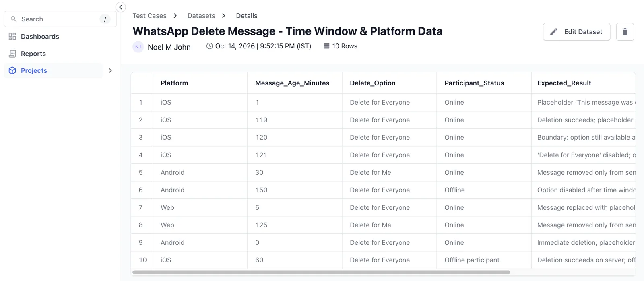644x281 pixels.
Task: Click Online status in row 4
Action: [484, 155]
